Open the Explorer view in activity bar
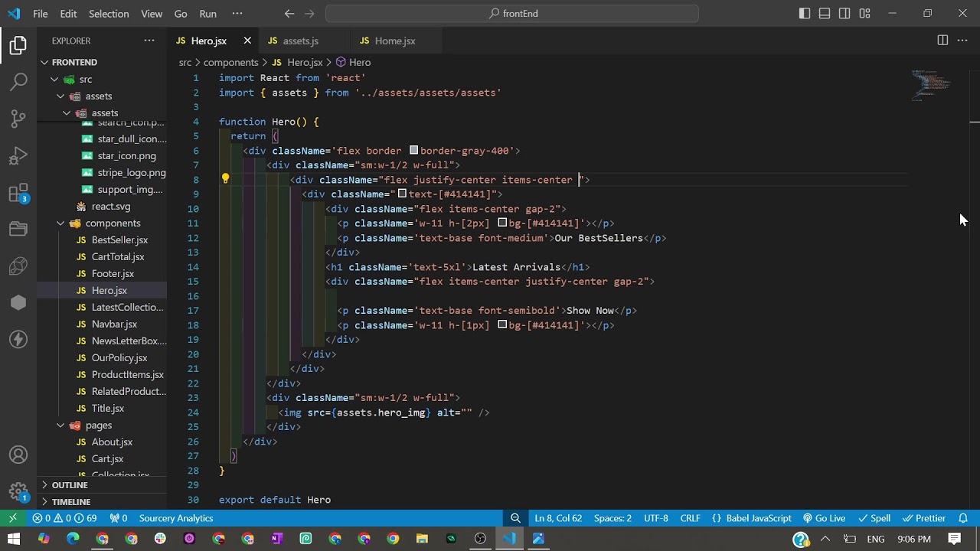Image resolution: width=980 pixels, height=551 pixels. pos(18,46)
